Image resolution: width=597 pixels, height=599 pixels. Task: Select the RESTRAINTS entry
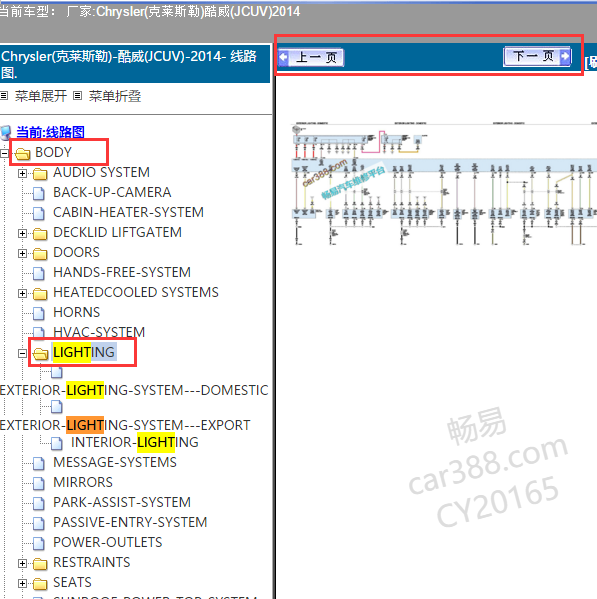[x=92, y=562]
